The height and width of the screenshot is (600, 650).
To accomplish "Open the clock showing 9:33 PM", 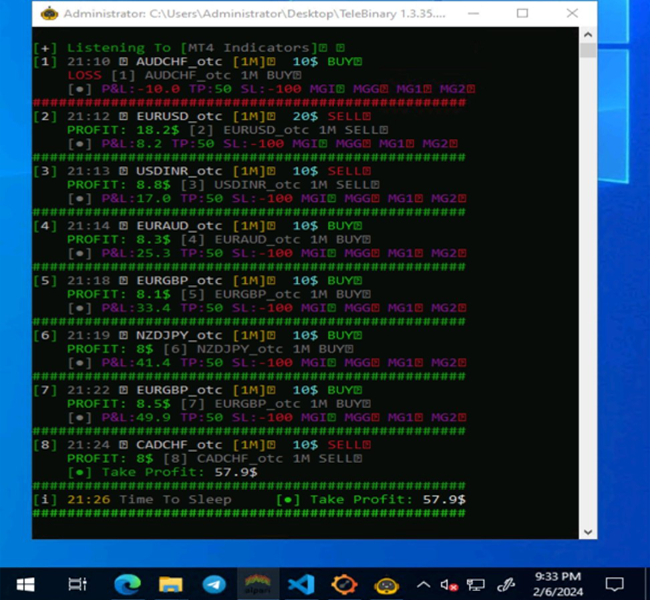I will (x=560, y=584).
